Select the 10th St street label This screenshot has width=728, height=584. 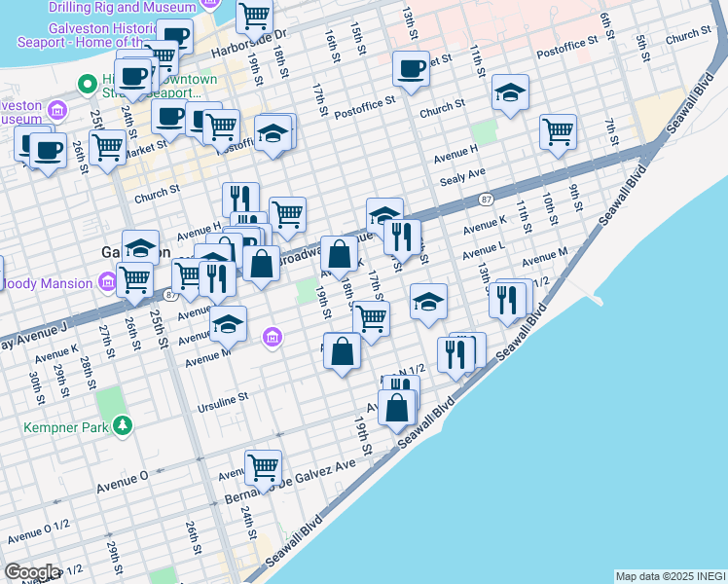click(549, 208)
